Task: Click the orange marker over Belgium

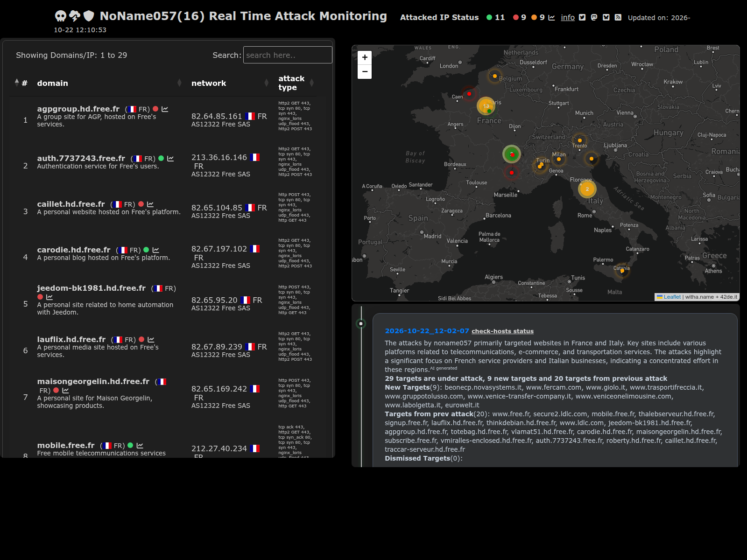Action: pos(494,76)
